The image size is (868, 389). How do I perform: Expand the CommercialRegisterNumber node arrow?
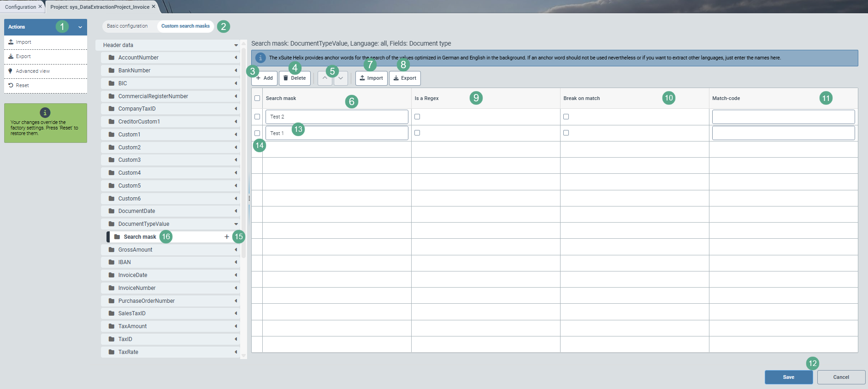pyautogui.click(x=236, y=96)
